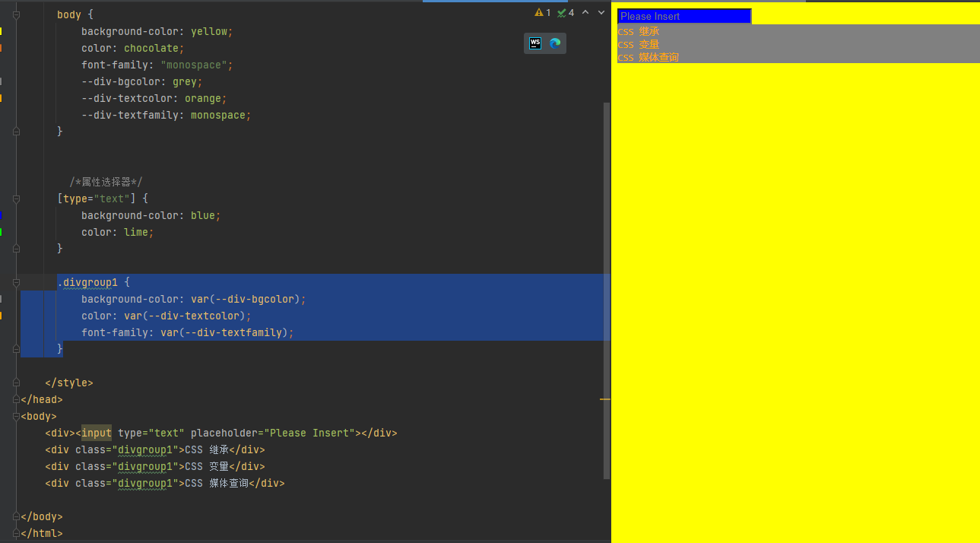Click 'chocolate' color value
The height and width of the screenshot is (543, 980).
pyautogui.click(x=151, y=48)
